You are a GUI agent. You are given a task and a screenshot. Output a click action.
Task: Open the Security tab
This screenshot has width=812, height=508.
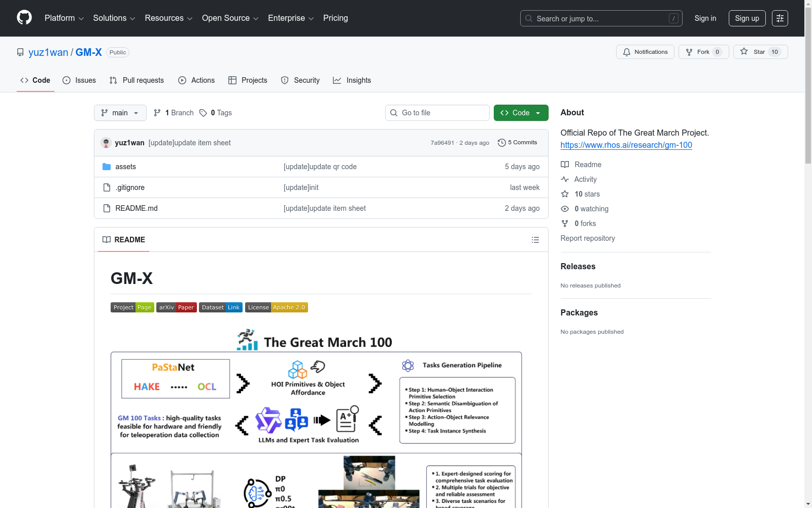tap(300, 80)
